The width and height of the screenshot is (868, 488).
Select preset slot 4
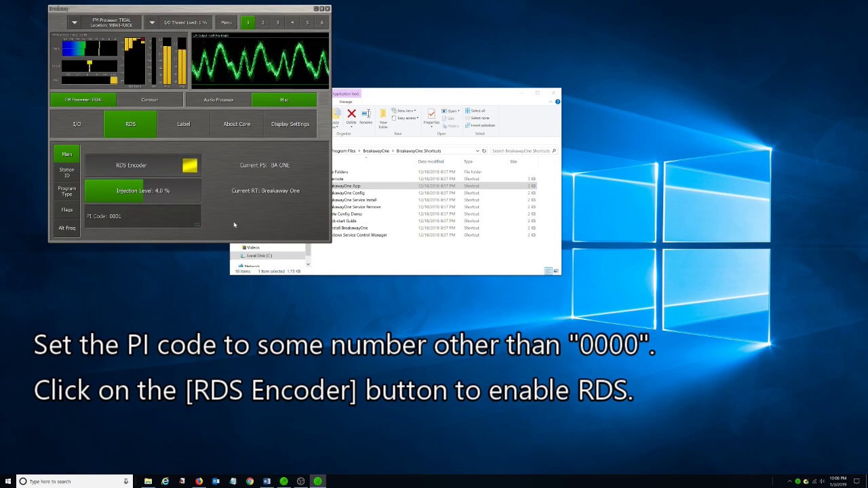pyautogui.click(x=292, y=22)
